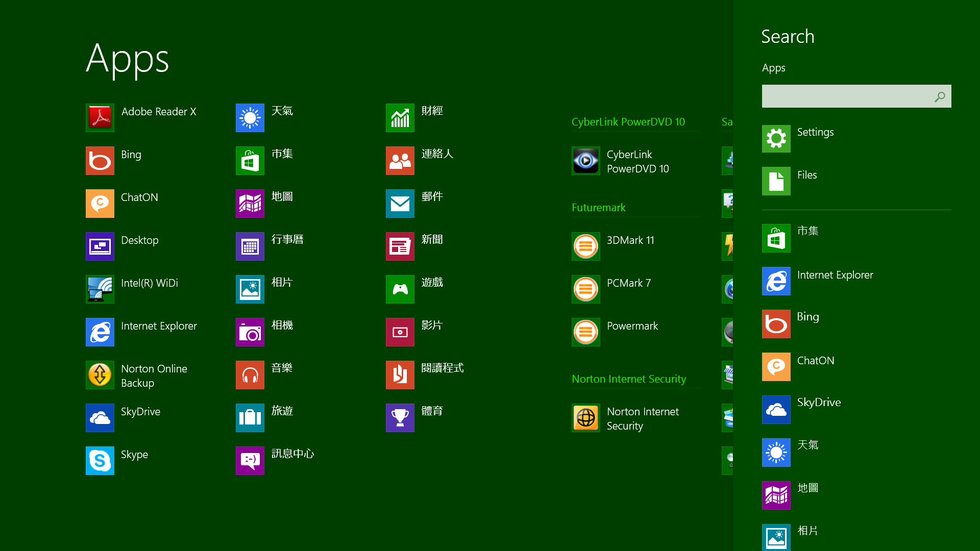The width and height of the screenshot is (980, 551).
Task: Open 閱讀程式 reader app
Action: (x=400, y=375)
